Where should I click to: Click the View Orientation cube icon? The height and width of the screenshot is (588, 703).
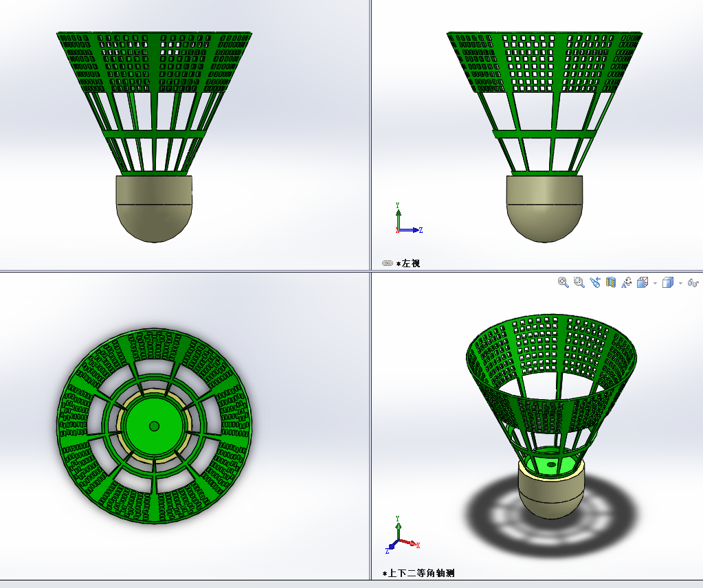click(x=643, y=282)
